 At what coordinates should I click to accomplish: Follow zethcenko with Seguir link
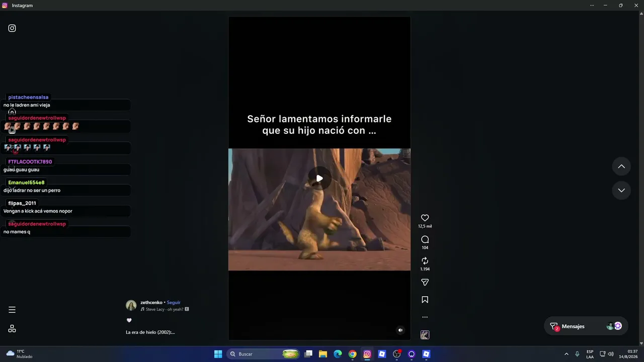[x=174, y=303]
